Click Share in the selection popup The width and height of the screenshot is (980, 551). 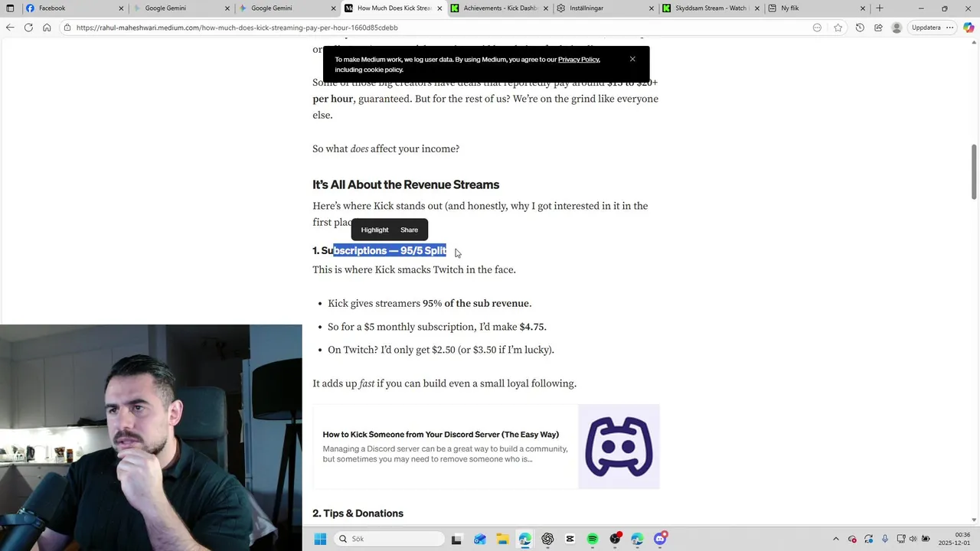pyautogui.click(x=409, y=230)
